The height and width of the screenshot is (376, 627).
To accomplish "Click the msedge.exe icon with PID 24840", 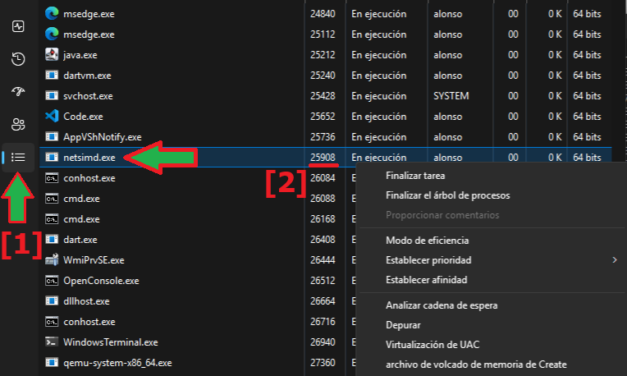I will click(52, 14).
